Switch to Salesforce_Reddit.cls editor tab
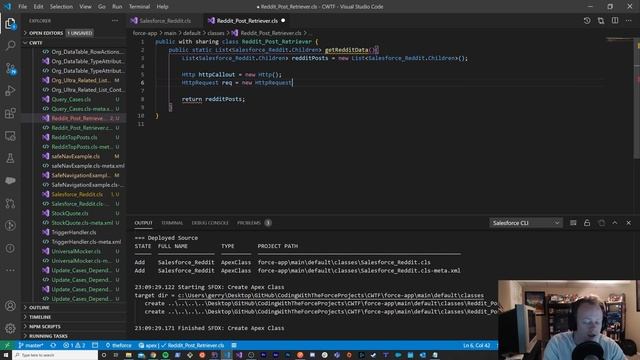 coord(165,20)
